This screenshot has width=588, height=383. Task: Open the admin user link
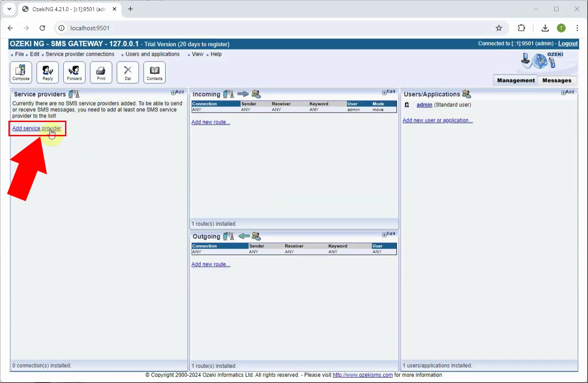[x=425, y=105]
